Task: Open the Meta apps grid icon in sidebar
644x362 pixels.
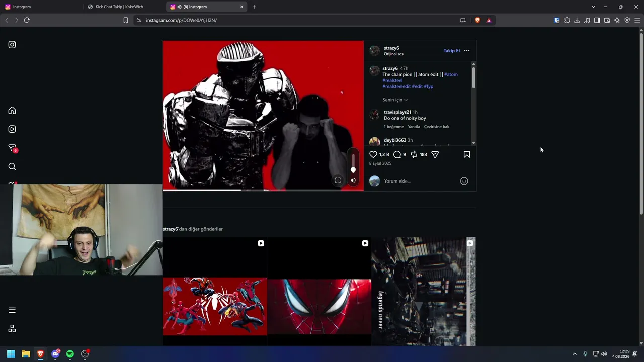Action: coord(12,329)
